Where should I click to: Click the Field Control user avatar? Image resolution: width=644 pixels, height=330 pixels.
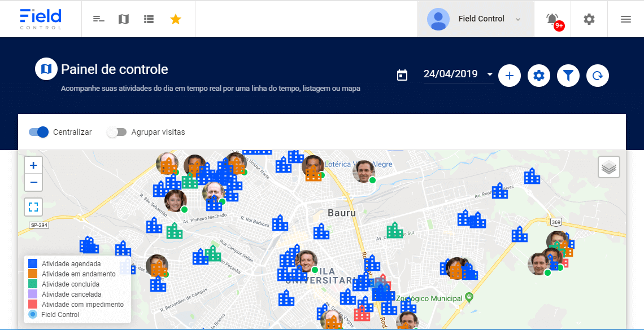pyautogui.click(x=438, y=19)
